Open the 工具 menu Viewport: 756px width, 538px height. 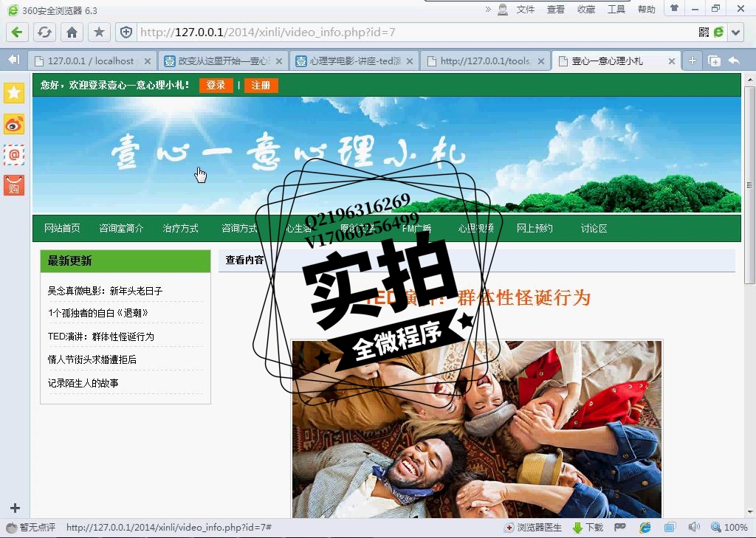tap(616, 9)
